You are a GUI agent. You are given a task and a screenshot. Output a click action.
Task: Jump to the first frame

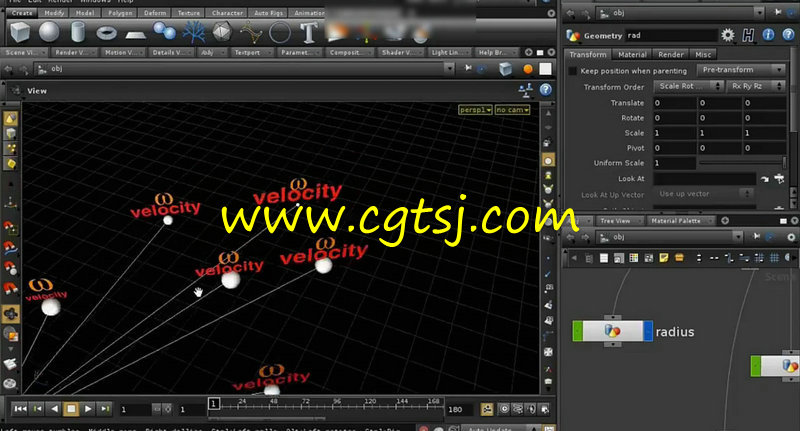[20, 409]
